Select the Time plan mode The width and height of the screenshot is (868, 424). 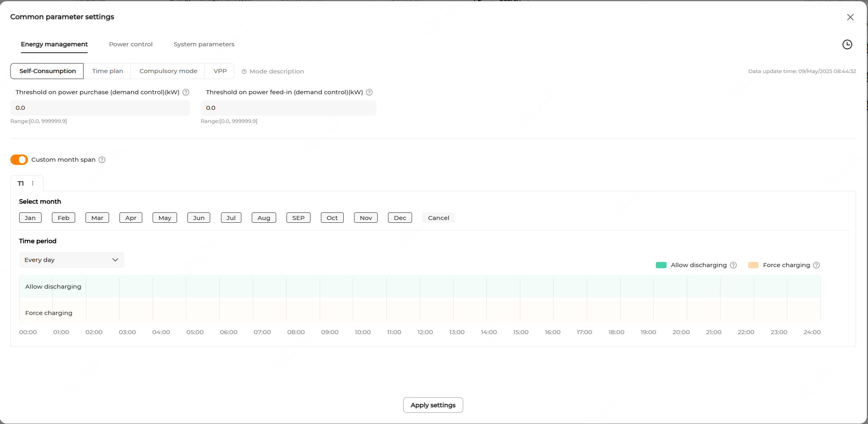(x=108, y=71)
